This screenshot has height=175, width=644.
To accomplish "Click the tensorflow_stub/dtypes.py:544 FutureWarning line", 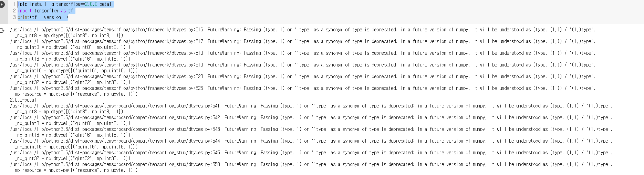I will [x=311, y=141].
